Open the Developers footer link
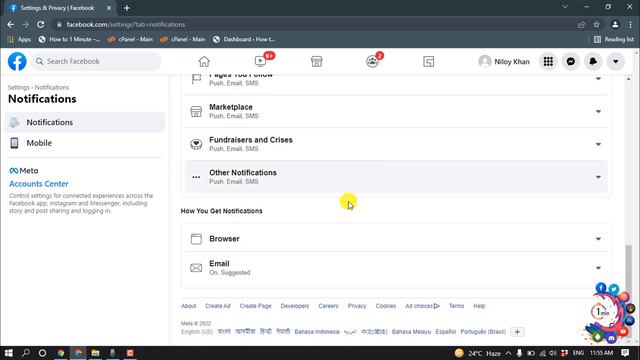This screenshot has height=360, width=640. [295, 306]
